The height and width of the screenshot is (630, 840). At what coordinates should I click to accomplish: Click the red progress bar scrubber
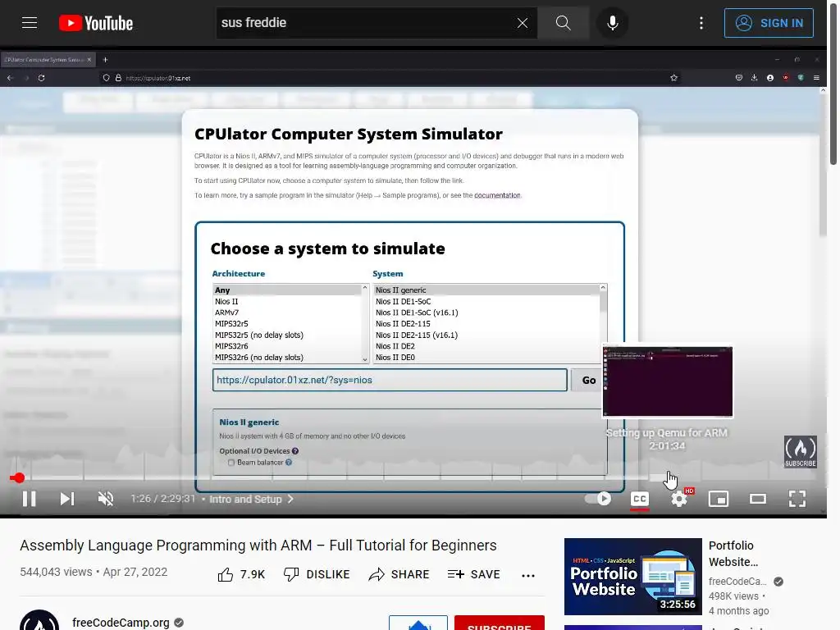pos(18,478)
